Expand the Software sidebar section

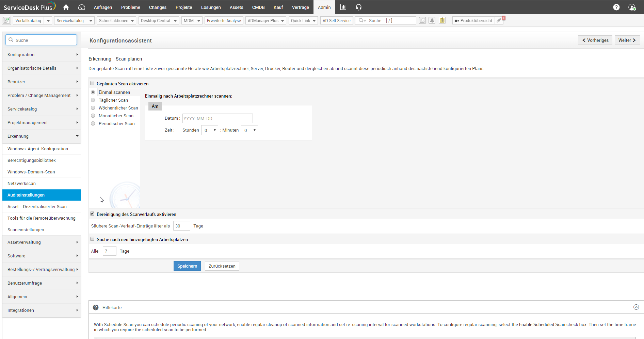[x=42, y=256]
